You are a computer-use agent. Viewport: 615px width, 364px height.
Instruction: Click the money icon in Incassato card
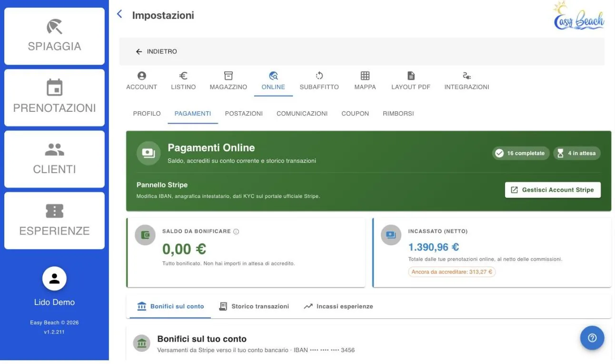pos(391,235)
